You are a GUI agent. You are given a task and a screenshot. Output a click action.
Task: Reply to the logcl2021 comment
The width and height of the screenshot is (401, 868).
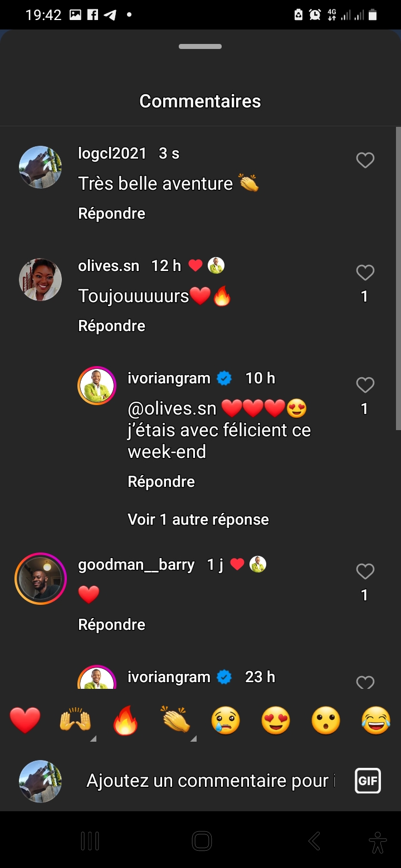click(x=111, y=214)
